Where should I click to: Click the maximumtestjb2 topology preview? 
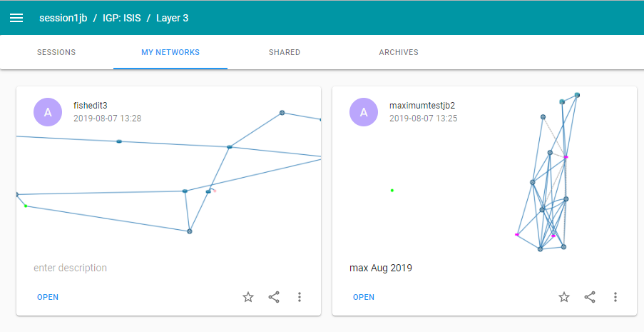pos(549,178)
